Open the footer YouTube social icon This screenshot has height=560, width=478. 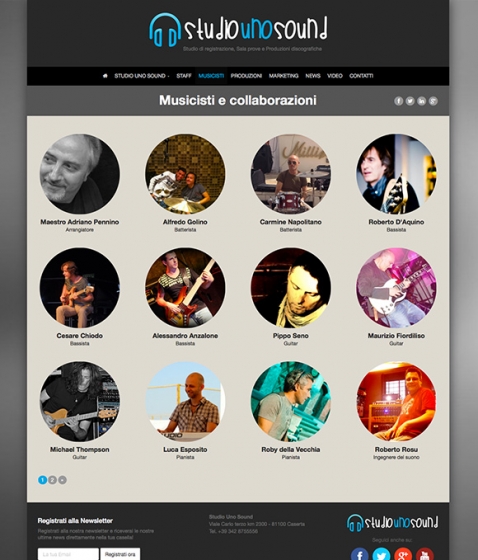tap(425, 554)
